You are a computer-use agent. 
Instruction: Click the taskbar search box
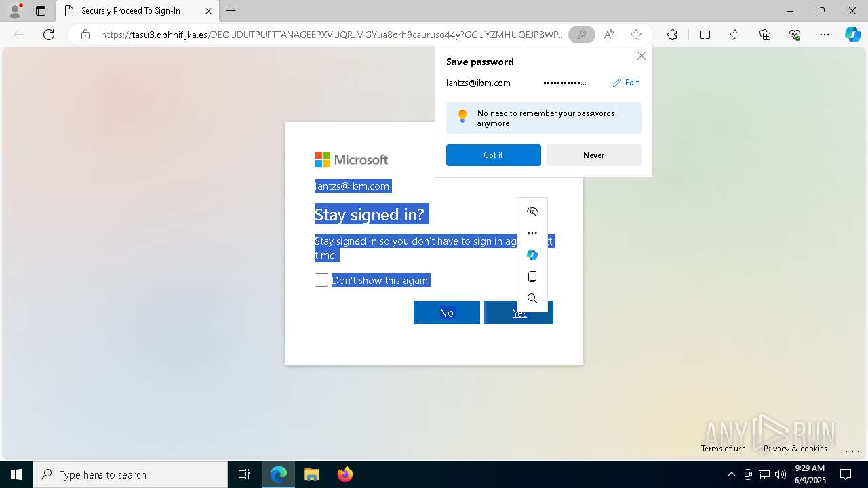tap(130, 474)
